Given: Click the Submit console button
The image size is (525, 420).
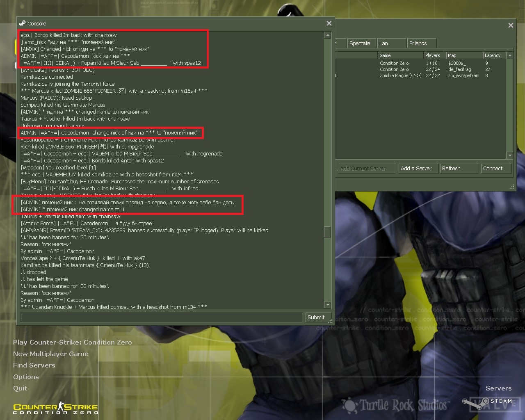Looking at the screenshot, I should [x=316, y=317].
